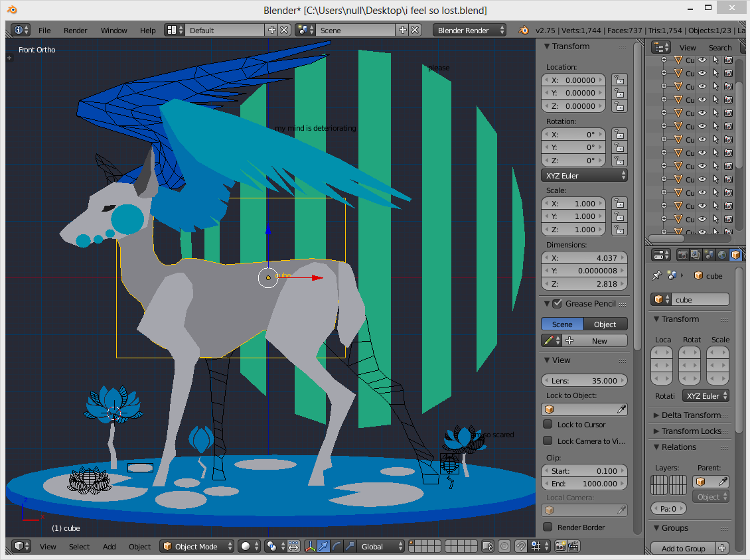Click the Lens value slider field
Screen dimensions: 750x560
(x=584, y=381)
